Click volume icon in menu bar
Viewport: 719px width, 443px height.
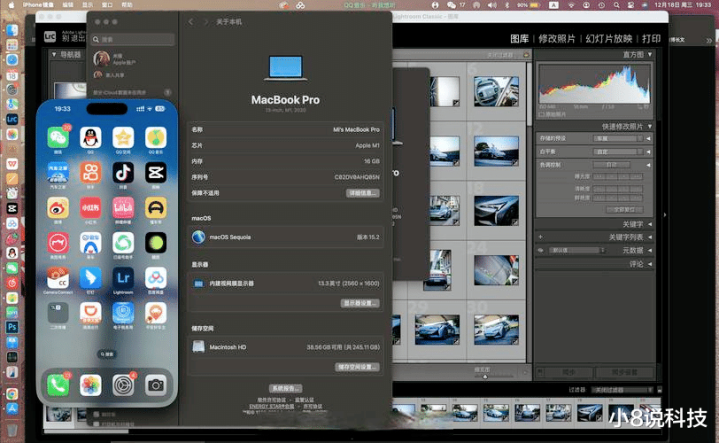coord(492,5)
